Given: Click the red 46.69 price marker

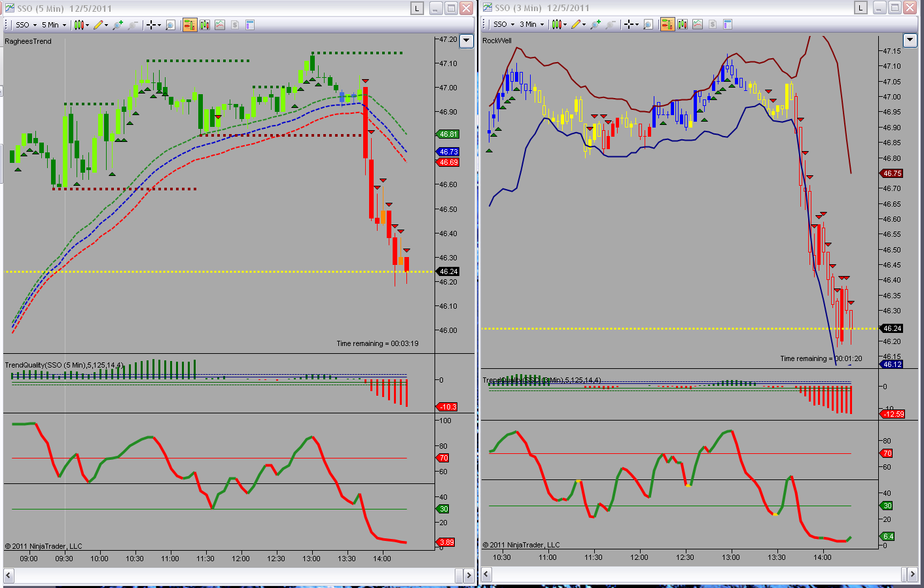Looking at the screenshot, I should (x=448, y=162).
